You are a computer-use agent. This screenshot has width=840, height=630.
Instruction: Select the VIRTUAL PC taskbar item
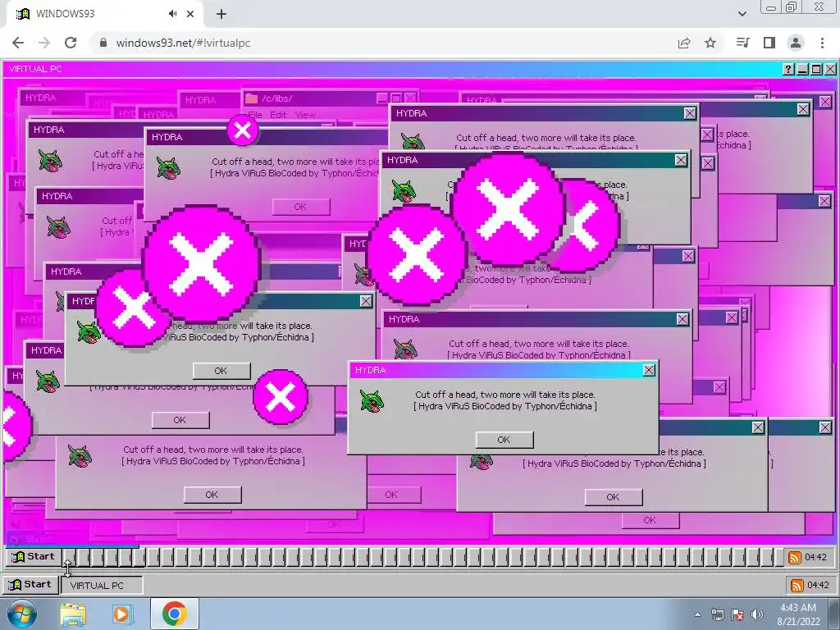(102, 585)
